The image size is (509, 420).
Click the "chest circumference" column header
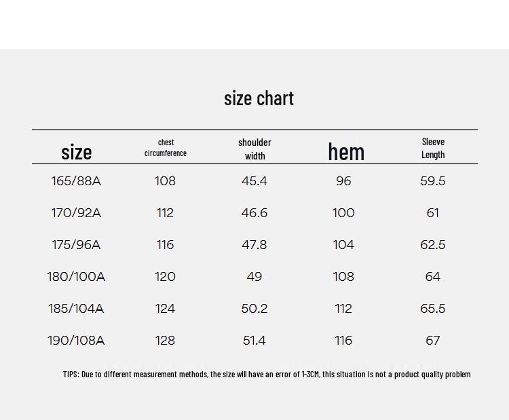click(166, 148)
